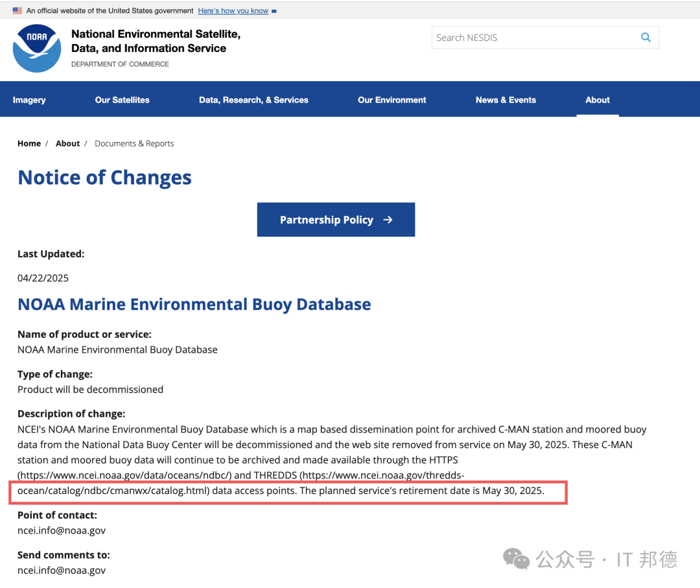Click ncei.info@noaa.gov under Point of contact
This screenshot has width=700, height=588.
click(62, 530)
